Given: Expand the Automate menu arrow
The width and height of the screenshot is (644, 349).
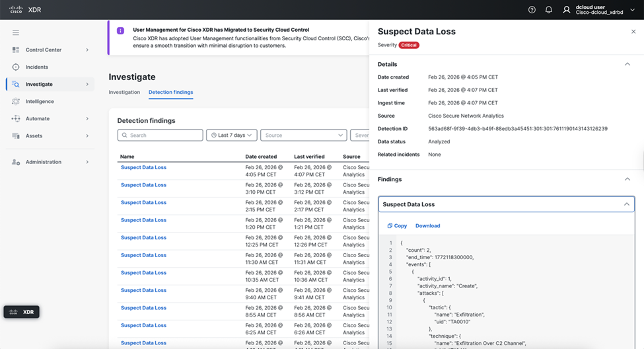Looking at the screenshot, I should coord(87,118).
